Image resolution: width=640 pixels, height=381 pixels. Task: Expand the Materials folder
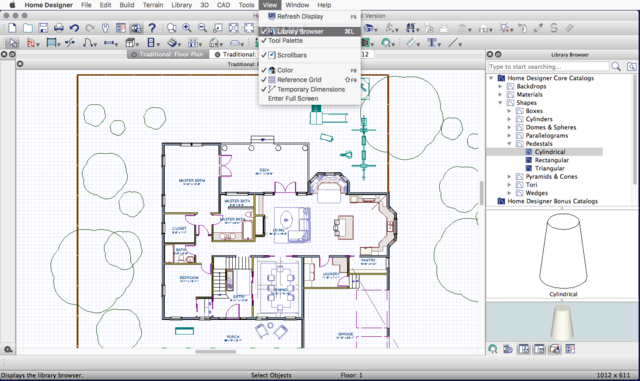(x=500, y=94)
